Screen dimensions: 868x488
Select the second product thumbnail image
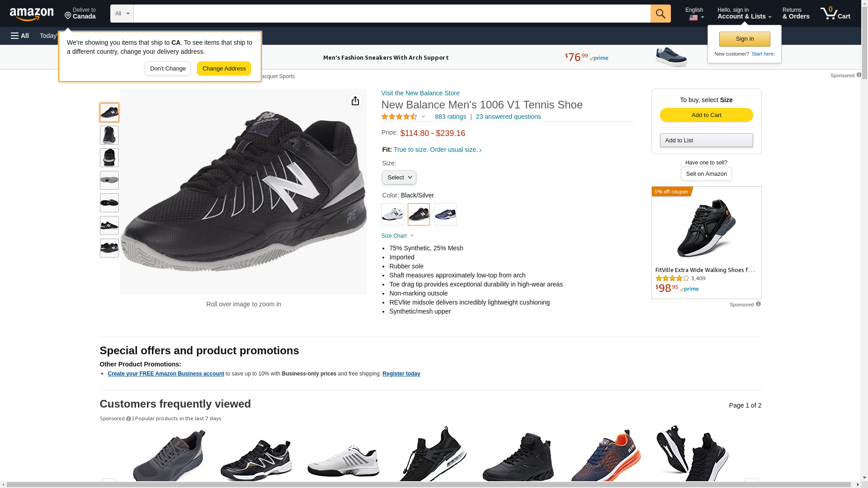(x=109, y=135)
